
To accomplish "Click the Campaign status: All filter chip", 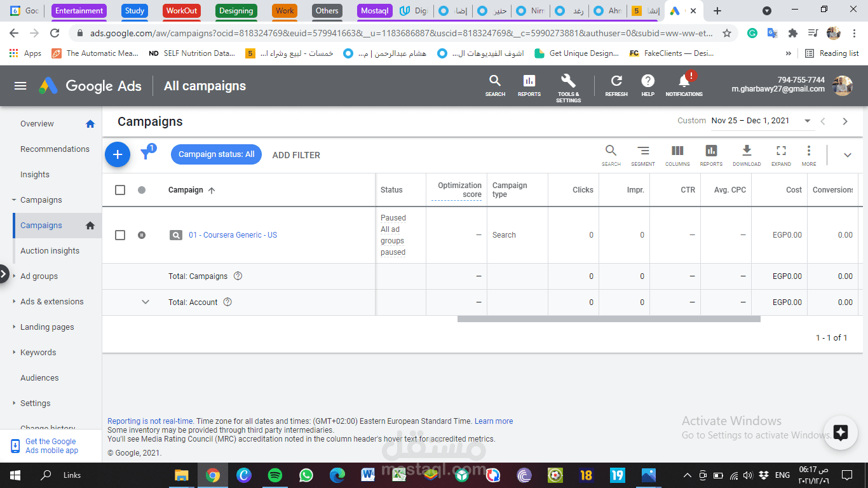I will (216, 154).
